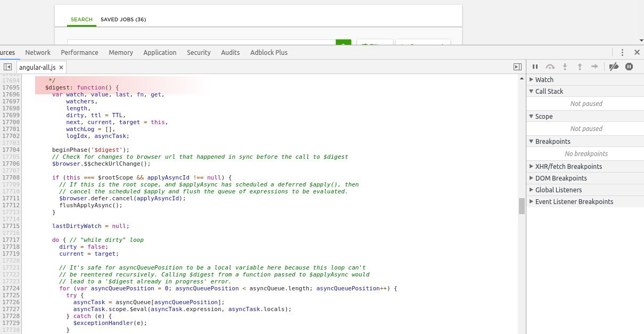Click the SEARCH tab on the page
Image resolution: width=644 pixels, height=334 pixels.
(81, 20)
